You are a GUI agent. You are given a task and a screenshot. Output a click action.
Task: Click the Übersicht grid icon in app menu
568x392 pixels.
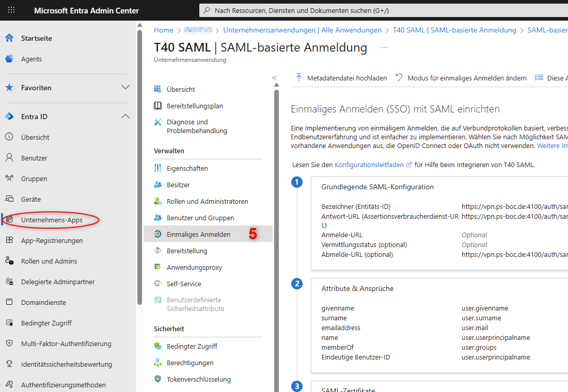coord(157,89)
